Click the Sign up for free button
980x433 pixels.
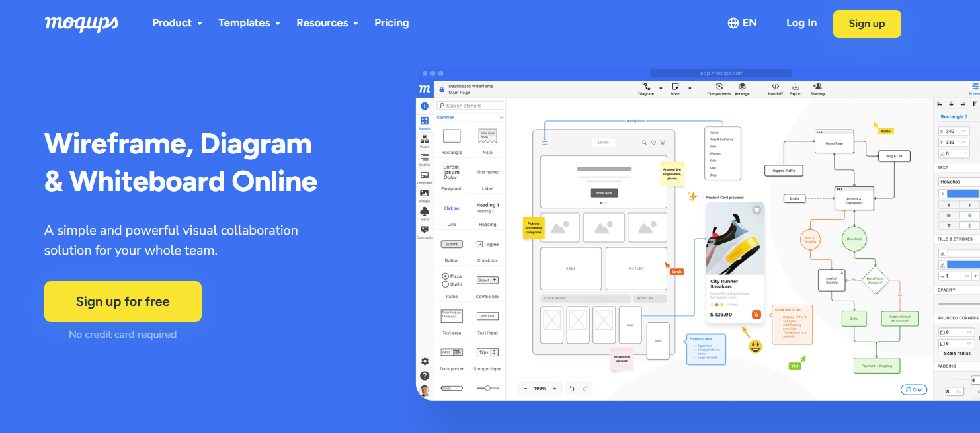pyautogui.click(x=123, y=301)
